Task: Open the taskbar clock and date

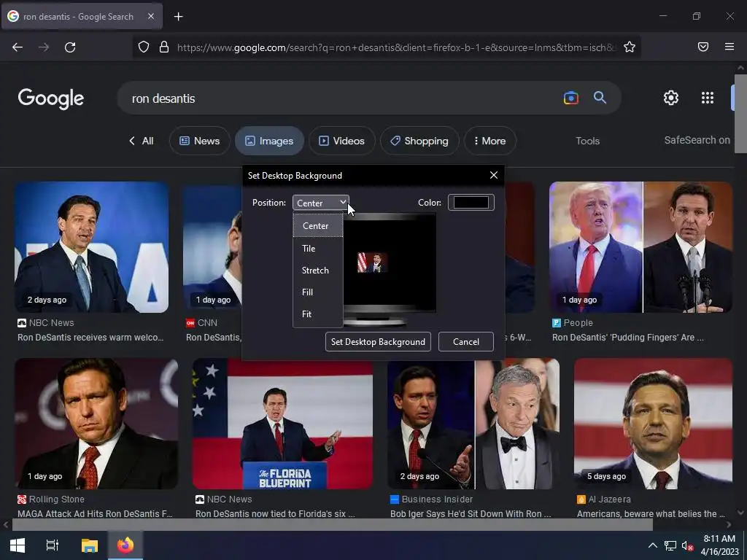Action: pos(719,545)
